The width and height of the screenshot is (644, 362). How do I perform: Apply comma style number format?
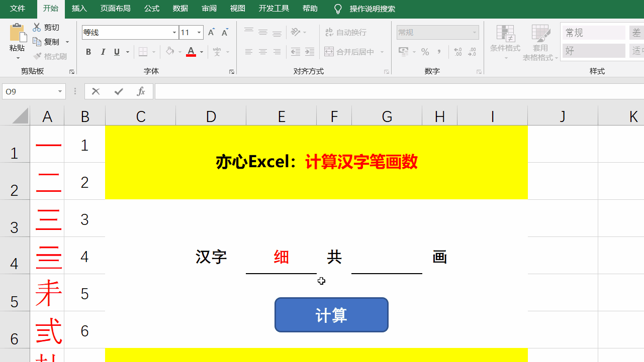[x=439, y=52]
